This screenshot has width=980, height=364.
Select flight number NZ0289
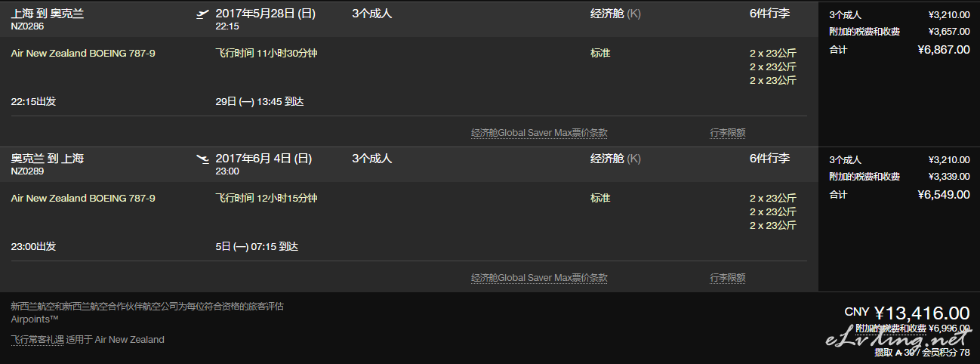coord(28,171)
